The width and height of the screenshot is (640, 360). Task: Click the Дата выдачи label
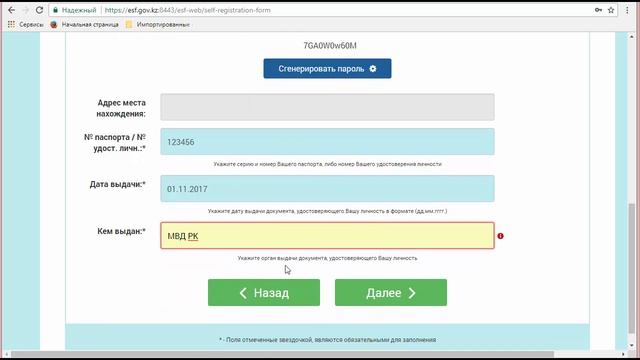(118, 184)
